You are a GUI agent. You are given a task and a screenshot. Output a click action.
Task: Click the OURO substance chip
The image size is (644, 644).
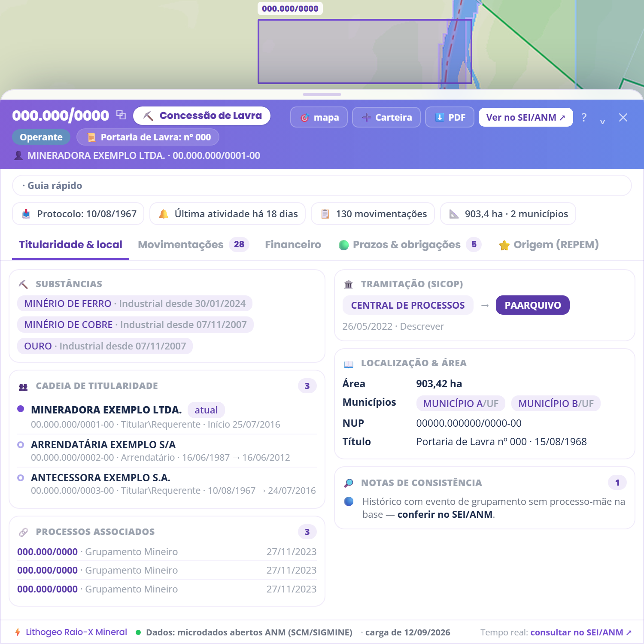click(105, 346)
